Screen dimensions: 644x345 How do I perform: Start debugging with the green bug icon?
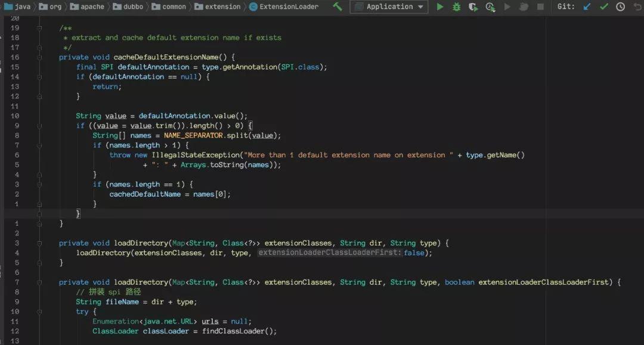[456, 7]
